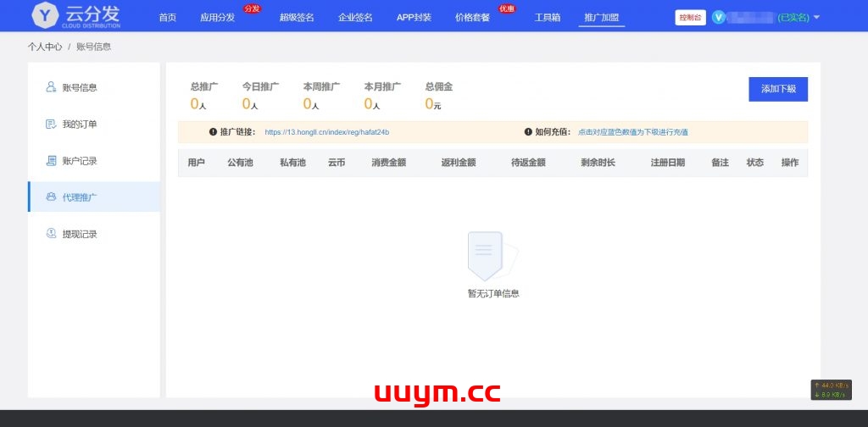
Task: Expand the account dropdown arrow
Action: (816, 17)
